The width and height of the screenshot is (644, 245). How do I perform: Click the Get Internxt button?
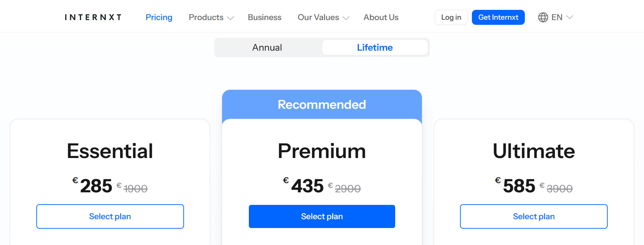click(498, 17)
